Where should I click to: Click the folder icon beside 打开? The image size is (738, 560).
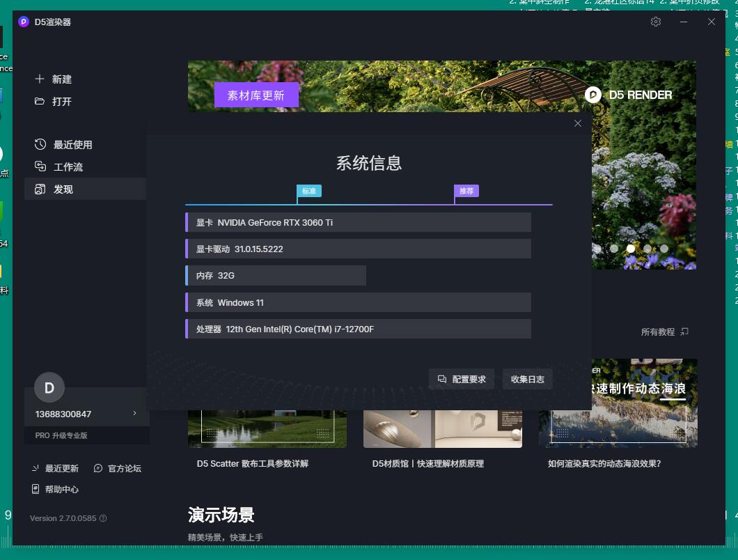pyautogui.click(x=40, y=101)
